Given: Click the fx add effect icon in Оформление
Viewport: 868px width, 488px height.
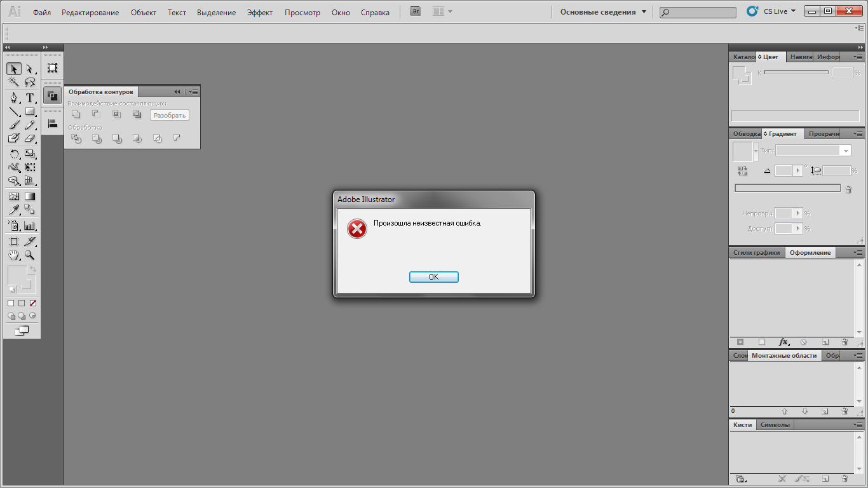Looking at the screenshot, I should (x=783, y=342).
